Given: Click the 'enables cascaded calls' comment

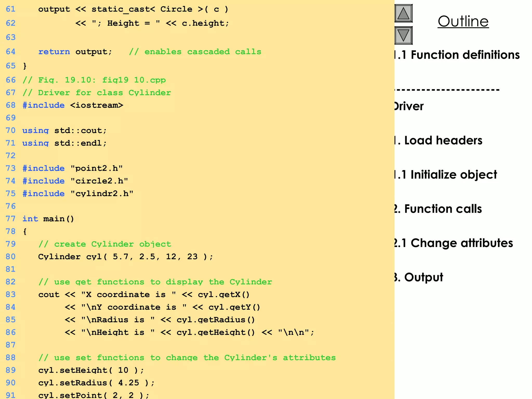Looking at the screenshot, I should (x=195, y=52).
